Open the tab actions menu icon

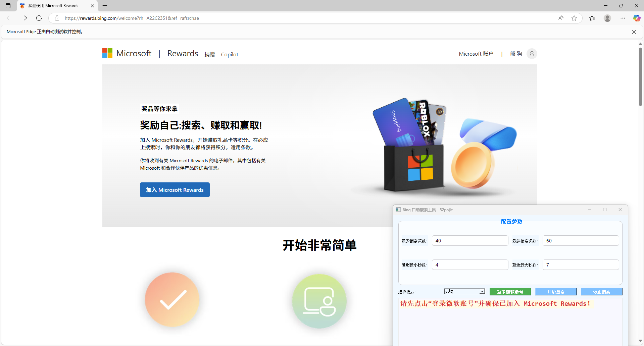point(8,6)
